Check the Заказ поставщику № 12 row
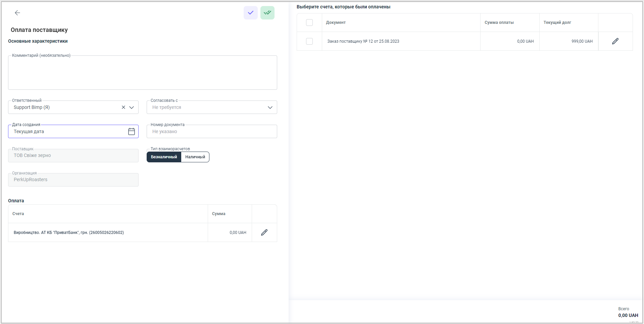This screenshot has height=324, width=644. [x=309, y=41]
